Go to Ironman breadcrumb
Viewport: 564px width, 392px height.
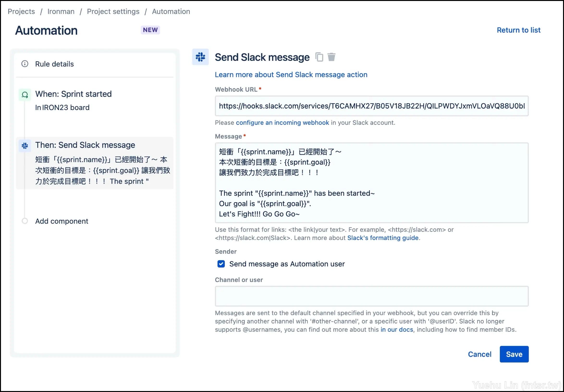[x=61, y=12]
